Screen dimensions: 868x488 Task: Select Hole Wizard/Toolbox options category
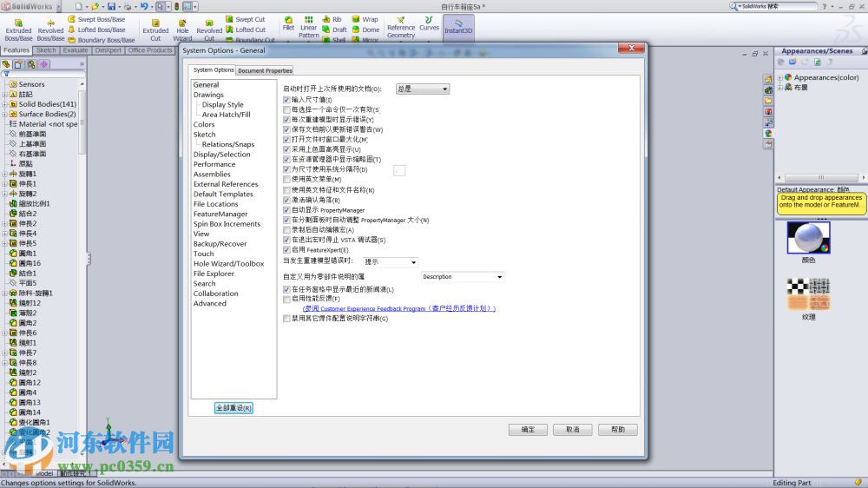point(228,264)
